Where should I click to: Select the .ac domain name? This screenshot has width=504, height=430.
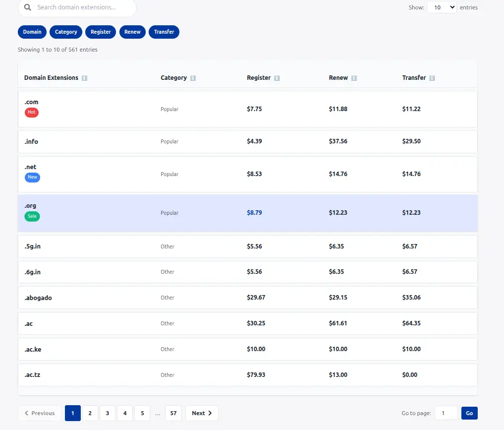pyautogui.click(x=29, y=323)
